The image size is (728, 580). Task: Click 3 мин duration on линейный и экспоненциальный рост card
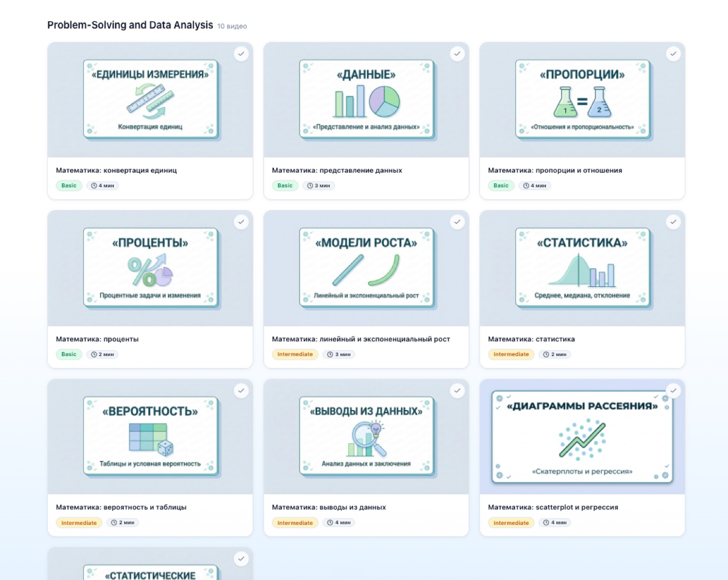click(x=339, y=354)
